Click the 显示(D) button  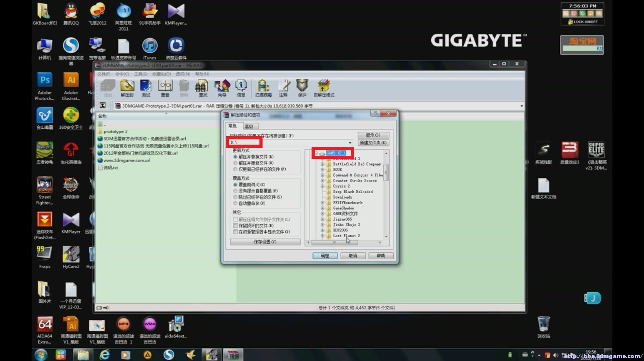point(373,135)
